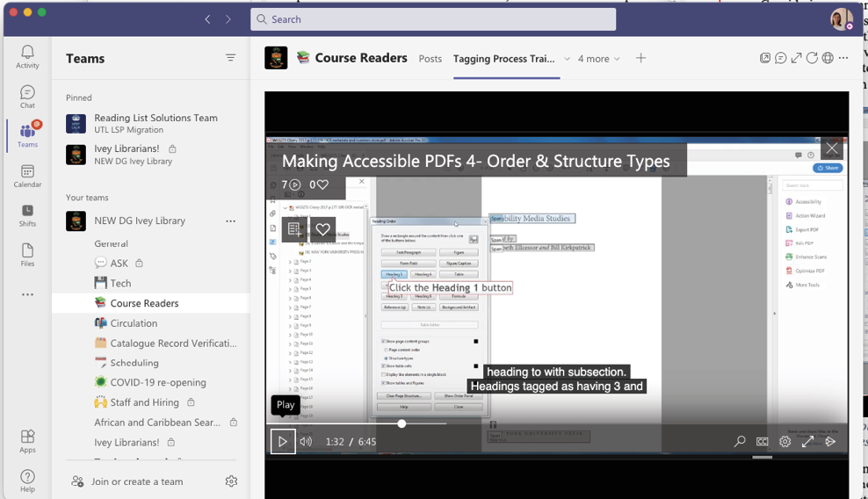Pop out the tab icon
Viewport: 868px width, 499px height.
click(x=765, y=58)
